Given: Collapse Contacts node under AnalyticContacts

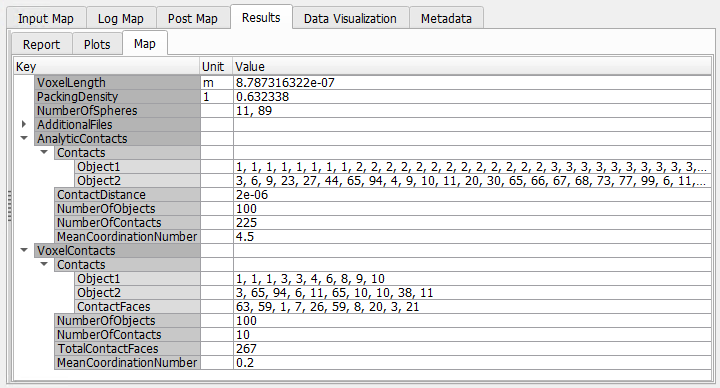Looking at the screenshot, I should click(x=44, y=152).
